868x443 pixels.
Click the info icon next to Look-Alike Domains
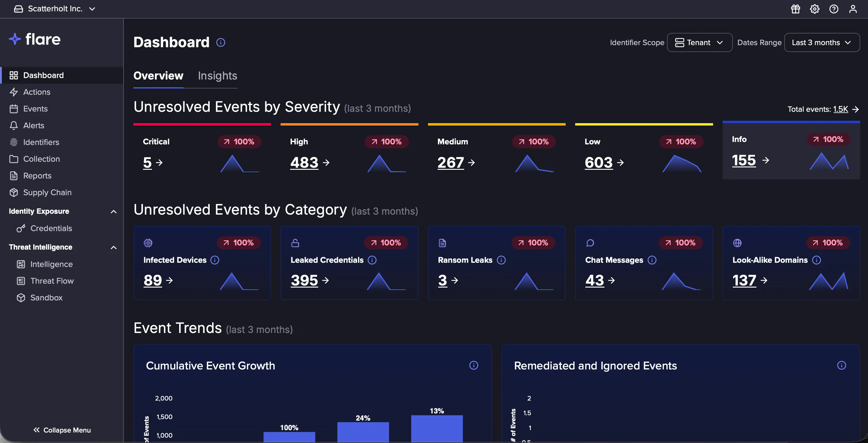coord(817,260)
